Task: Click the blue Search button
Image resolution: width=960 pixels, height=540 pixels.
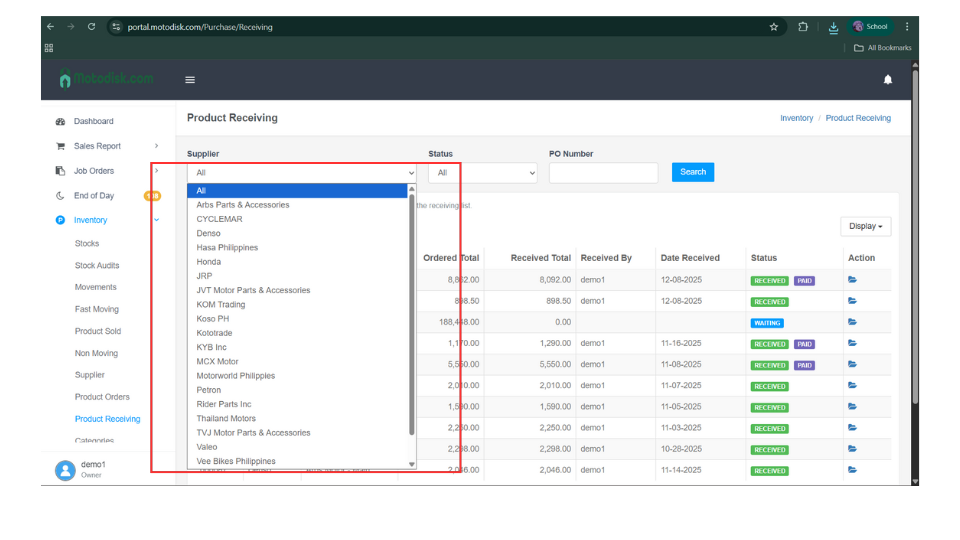Action: pyautogui.click(x=693, y=172)
